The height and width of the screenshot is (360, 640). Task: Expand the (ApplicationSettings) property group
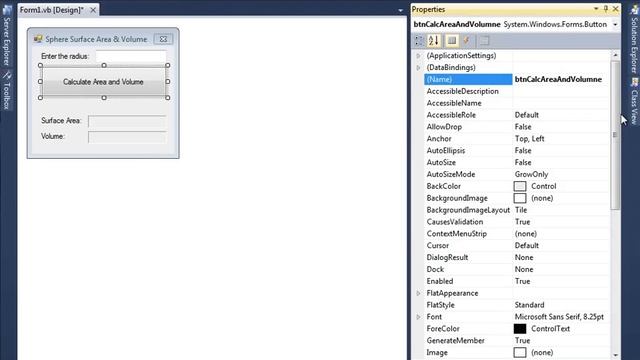418,56
